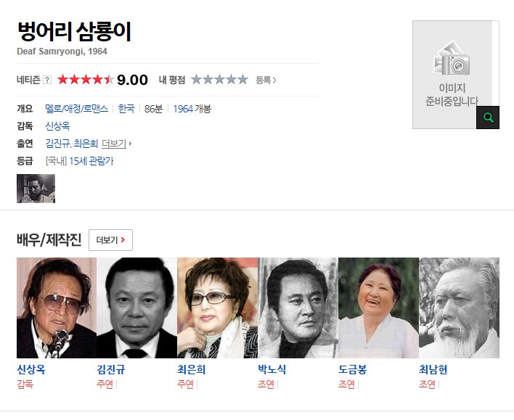Click director 신상옥 link in 감독 row
This screenshot has width=514, height=420.
click(x=57, y=126)
